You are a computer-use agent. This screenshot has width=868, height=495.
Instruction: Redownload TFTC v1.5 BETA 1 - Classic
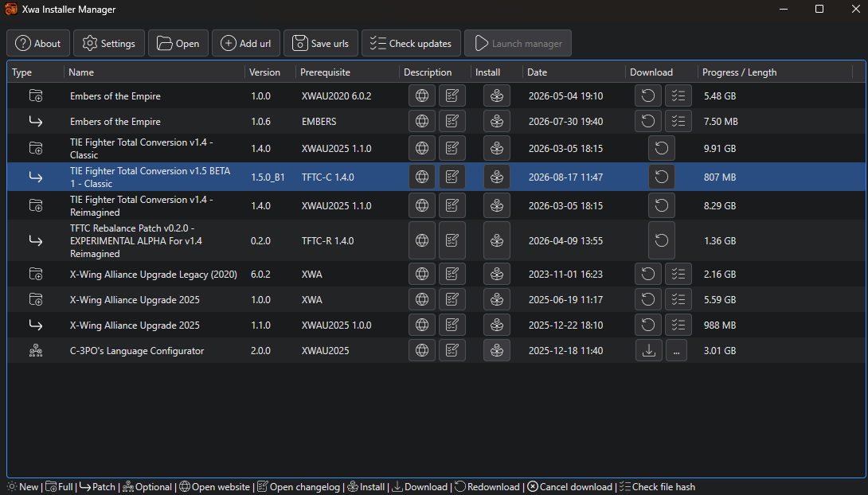point(662,177)
